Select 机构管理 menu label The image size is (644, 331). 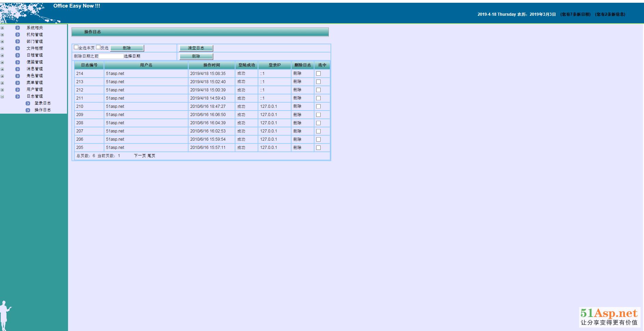(35, 35)
